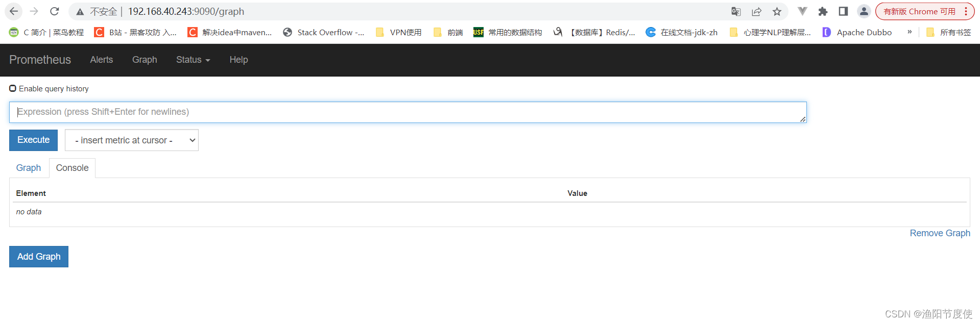Open the 在线文档-jdk-zh bookmark
Screen dimensions: 980x324
[x=682, y=32]
